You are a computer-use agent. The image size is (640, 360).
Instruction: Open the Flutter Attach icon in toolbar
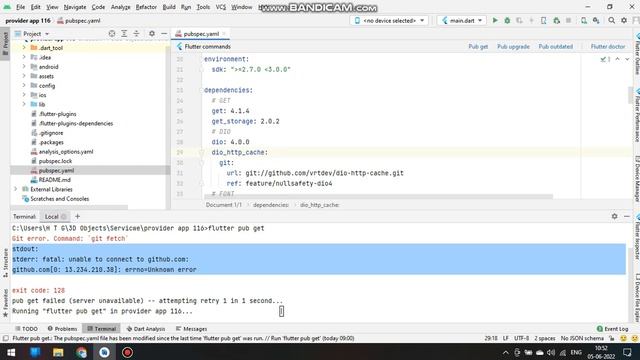coord(543,20)
